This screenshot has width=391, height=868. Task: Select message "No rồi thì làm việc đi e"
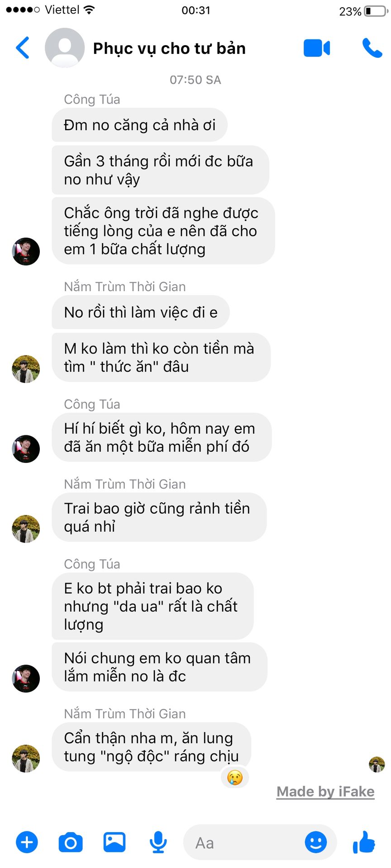141,312
